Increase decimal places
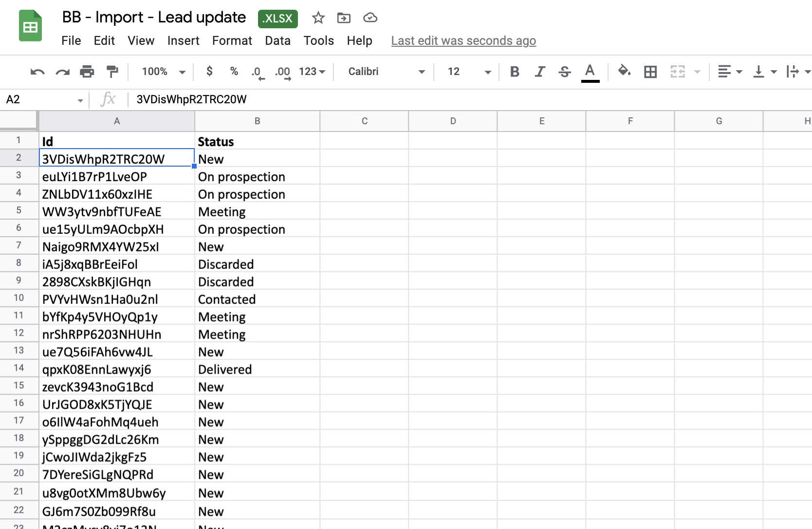 [x=283, y=72]
